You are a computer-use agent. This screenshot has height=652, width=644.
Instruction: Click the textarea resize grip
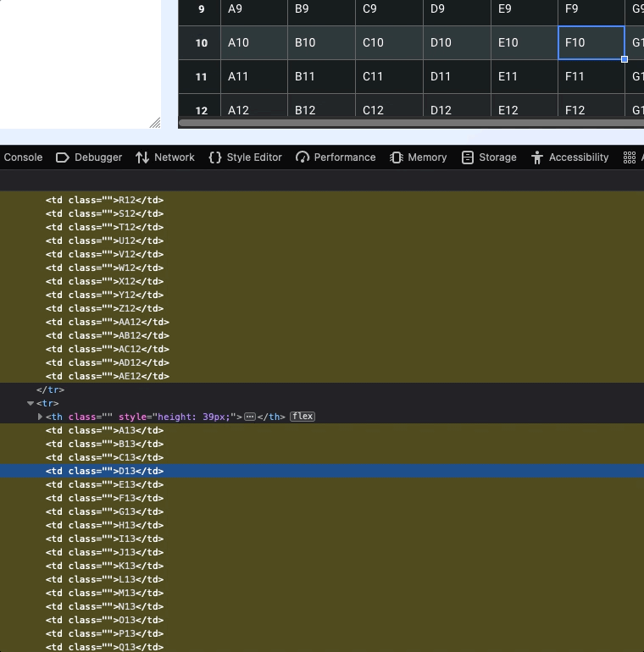point(155,123)
